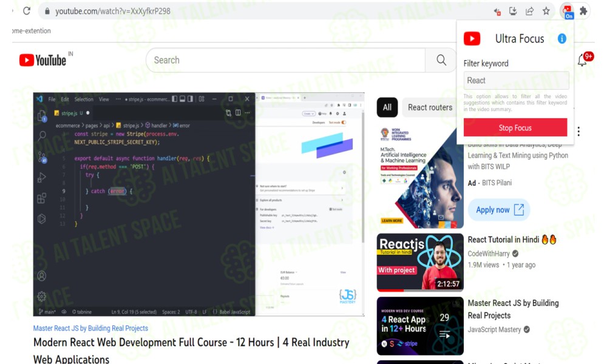Viewport: 607px width, 364px height.
Task: Open the Edit menu in VS Code
Action: [x=65, y=99]
